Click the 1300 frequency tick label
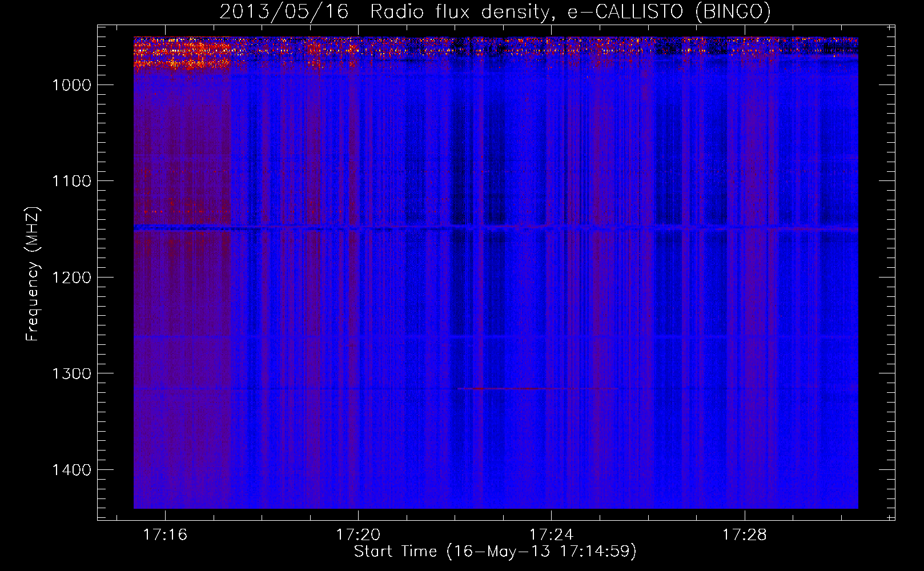This screenshot has width=924, height=571. pos(72,373)
